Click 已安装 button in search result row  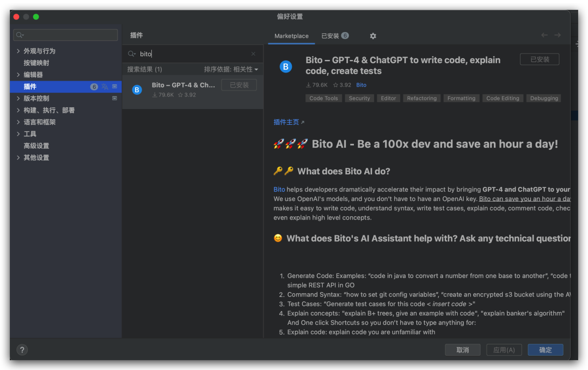(239, 85)
